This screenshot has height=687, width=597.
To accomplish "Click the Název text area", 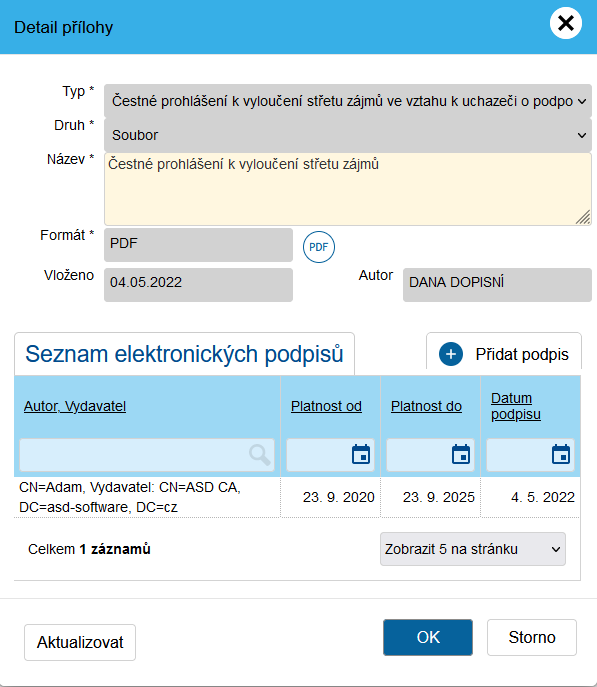I will tap(348, 189).
